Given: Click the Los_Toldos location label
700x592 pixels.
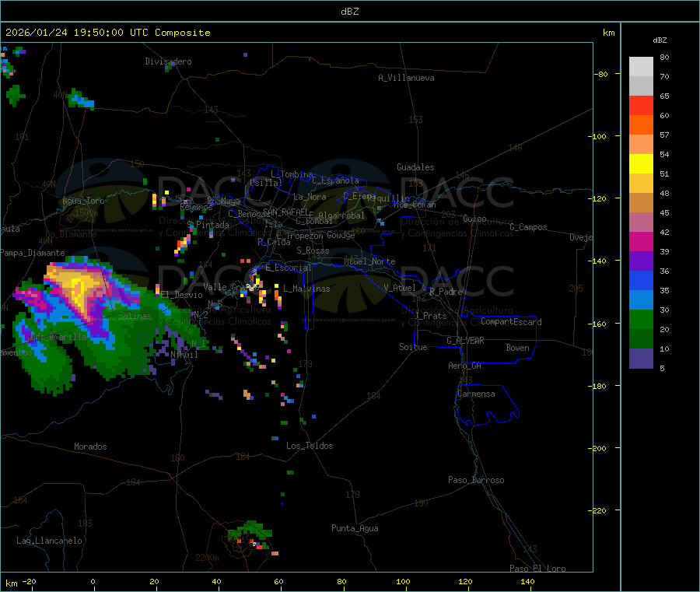Looking at the screenshot, I should click(x=310, y=446).
